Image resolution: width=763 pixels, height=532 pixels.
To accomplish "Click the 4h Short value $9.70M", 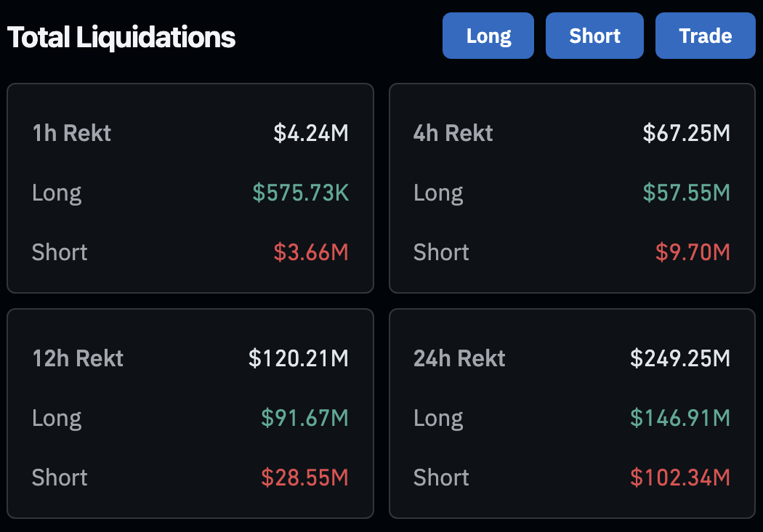I will click(693, 252).
